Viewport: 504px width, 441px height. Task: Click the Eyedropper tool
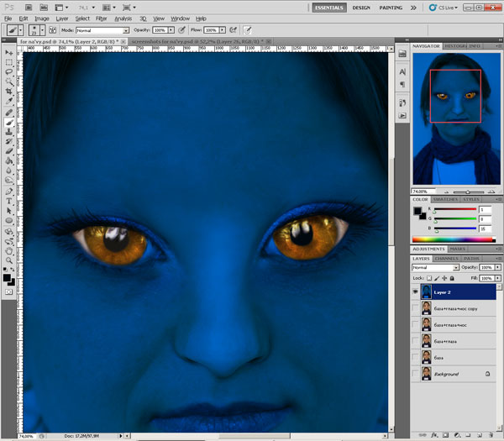click(x=9, y=101)
